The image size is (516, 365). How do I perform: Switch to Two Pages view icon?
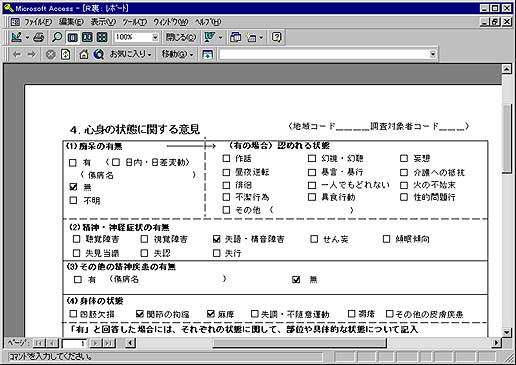pos(87,37)
